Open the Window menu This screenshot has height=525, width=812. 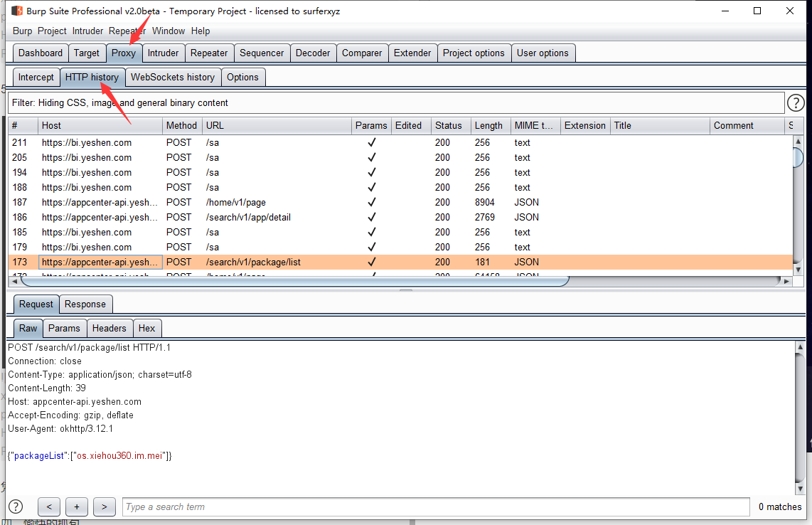click(169, 31)
